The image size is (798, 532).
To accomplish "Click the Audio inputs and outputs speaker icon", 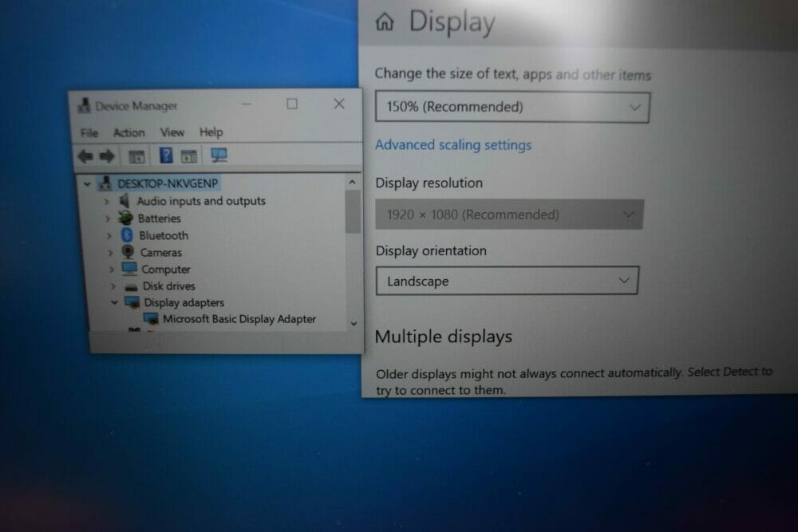I will coord(124,201).
